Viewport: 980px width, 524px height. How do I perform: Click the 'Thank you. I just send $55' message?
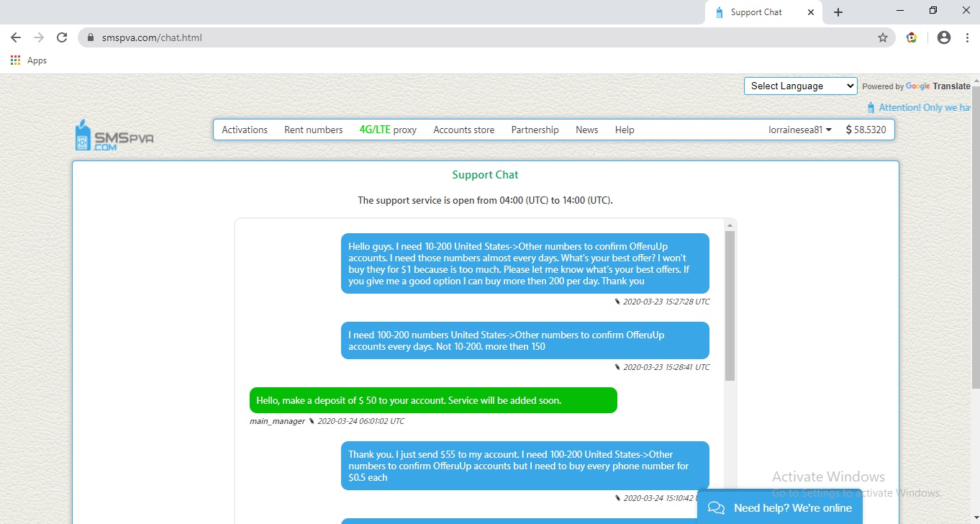tap(525, 466)
